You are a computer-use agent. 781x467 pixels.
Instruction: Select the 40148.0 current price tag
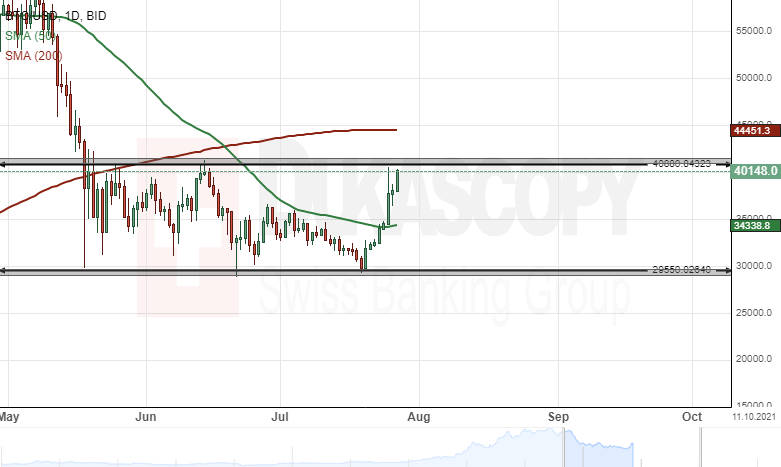point(755,171)
